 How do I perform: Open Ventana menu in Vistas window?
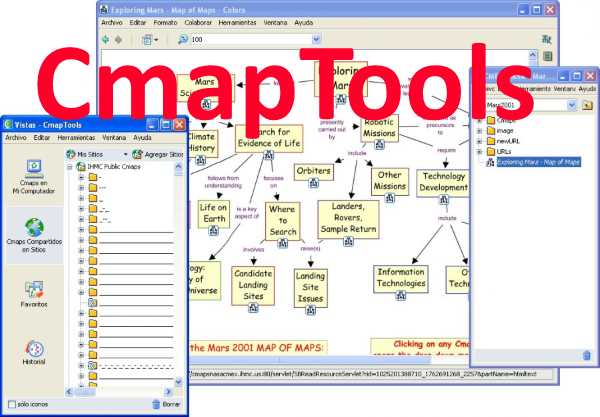(114, 137)
